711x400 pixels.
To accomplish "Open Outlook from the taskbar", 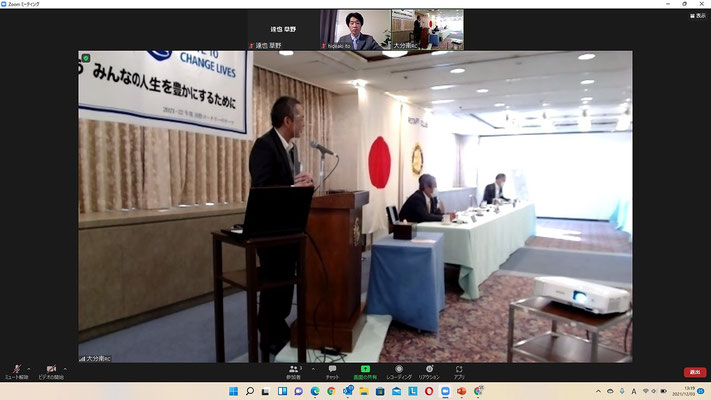I will pos(348,391).
